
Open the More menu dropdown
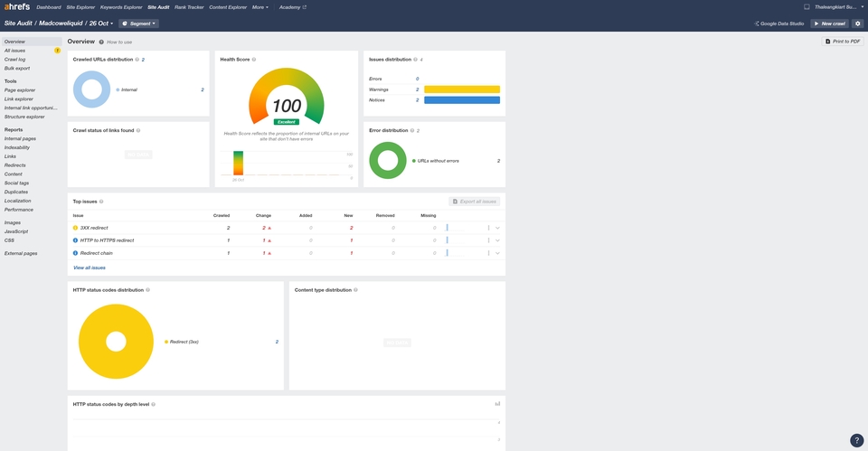tap(260, 7)
